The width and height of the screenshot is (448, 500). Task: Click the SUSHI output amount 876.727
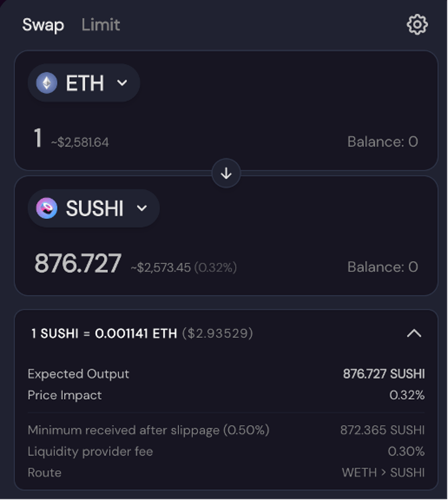78,263
